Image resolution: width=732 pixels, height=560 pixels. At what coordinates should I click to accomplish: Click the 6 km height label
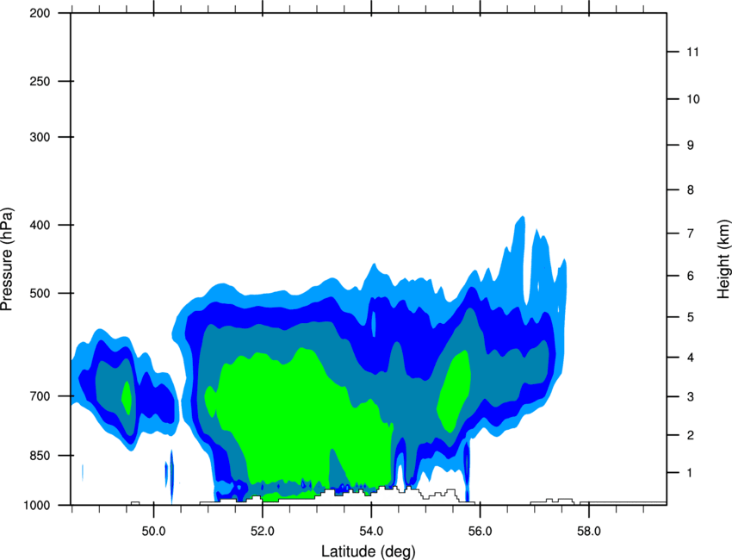[691, 276]
